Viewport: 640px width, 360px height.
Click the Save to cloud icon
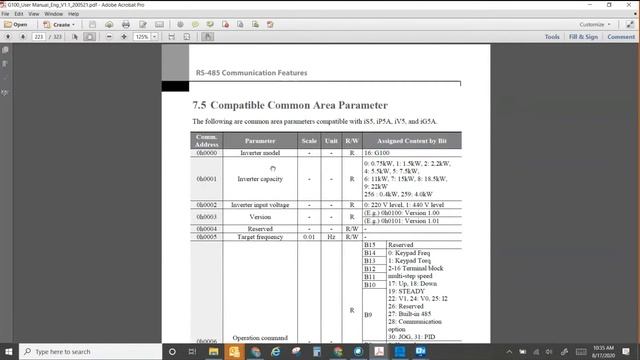109,24
